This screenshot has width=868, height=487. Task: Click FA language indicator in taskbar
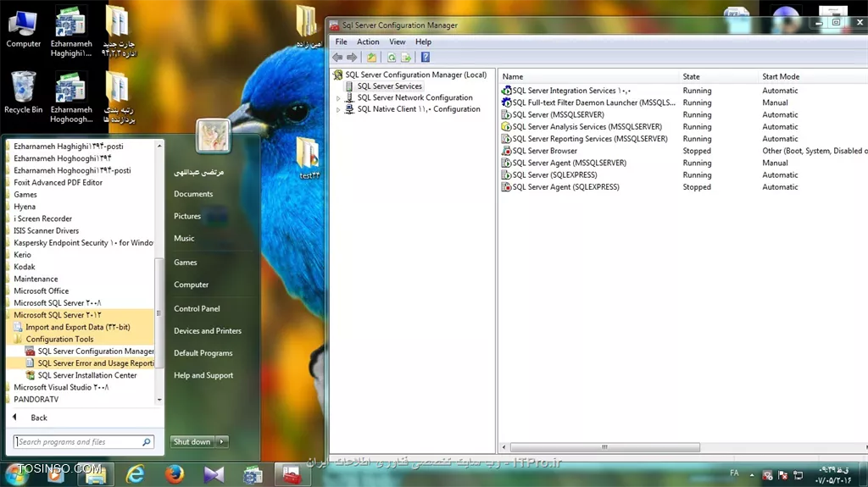pos(734,473)
